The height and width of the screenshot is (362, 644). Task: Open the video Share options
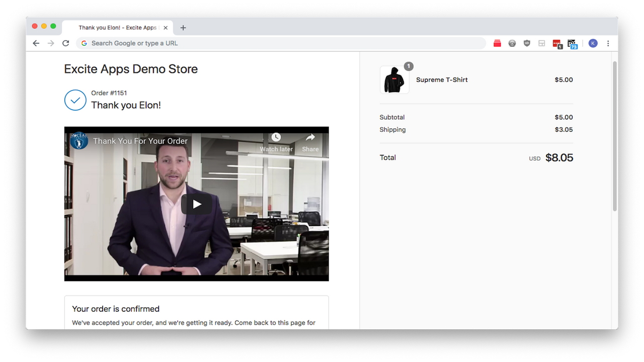(310, 142)
